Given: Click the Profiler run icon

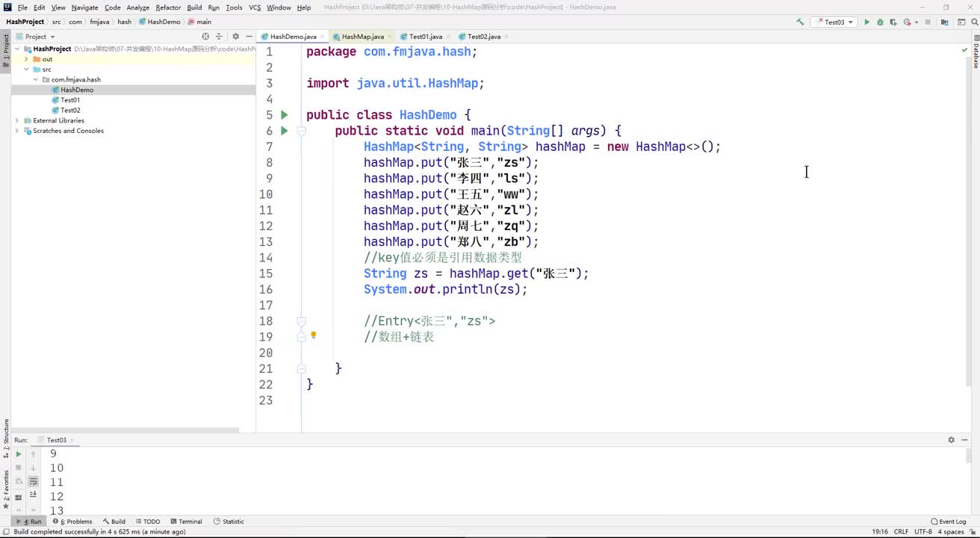Looking at the screenshot, I should [x=908, y=22].
